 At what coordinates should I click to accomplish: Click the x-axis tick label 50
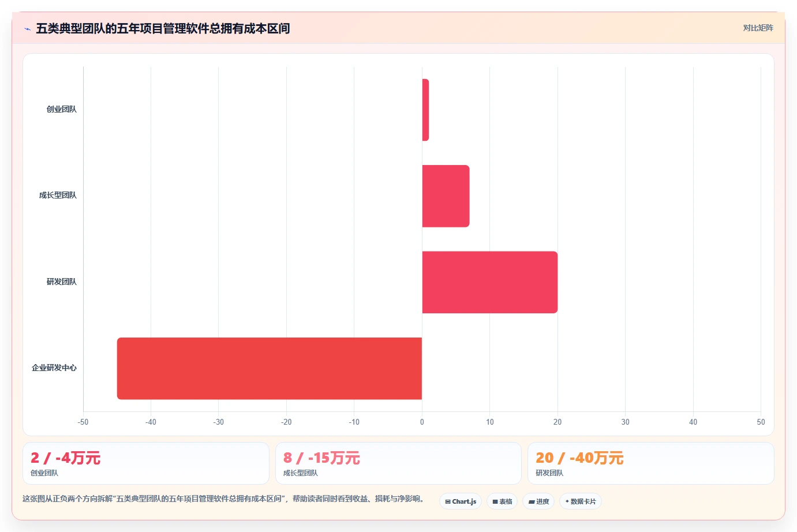[x=761, y=422]
